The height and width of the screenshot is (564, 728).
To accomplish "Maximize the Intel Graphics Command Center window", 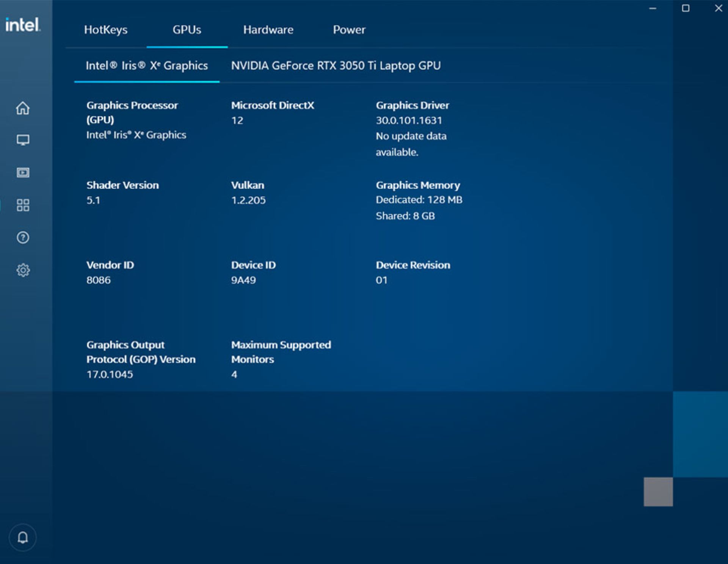I will point(686,8).
